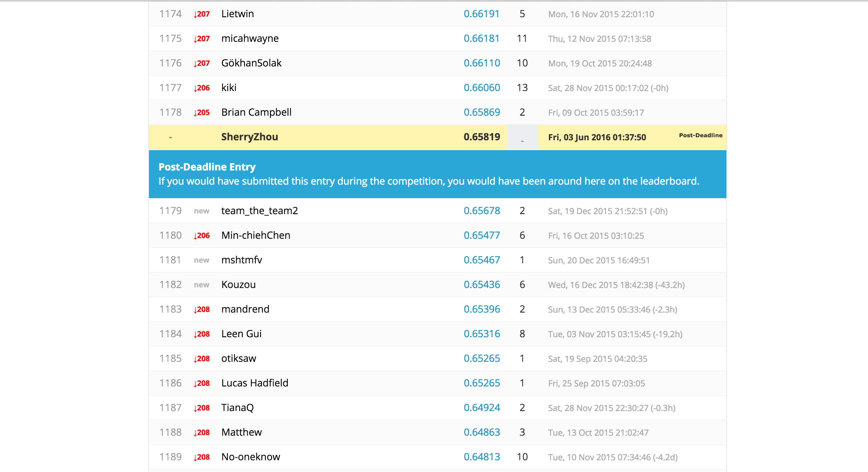The height and width of the screenshot is (472, 868).
Task: Click the 'new' badge for Kouzou
Action: pos(202,285)
